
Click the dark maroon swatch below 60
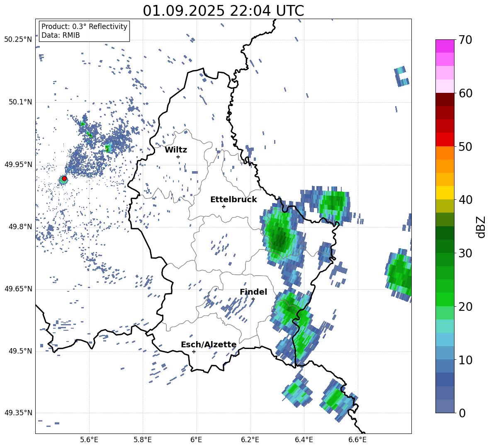(445, 99)
